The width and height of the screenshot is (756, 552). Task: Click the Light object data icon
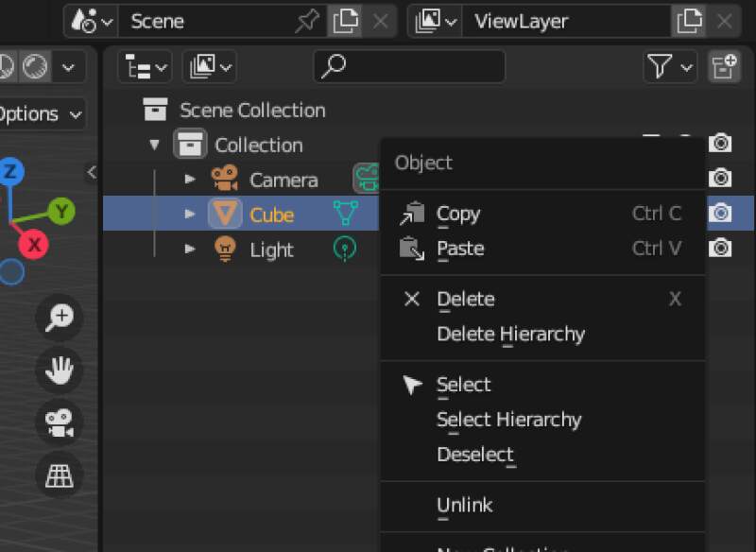(x=346, y=250)
